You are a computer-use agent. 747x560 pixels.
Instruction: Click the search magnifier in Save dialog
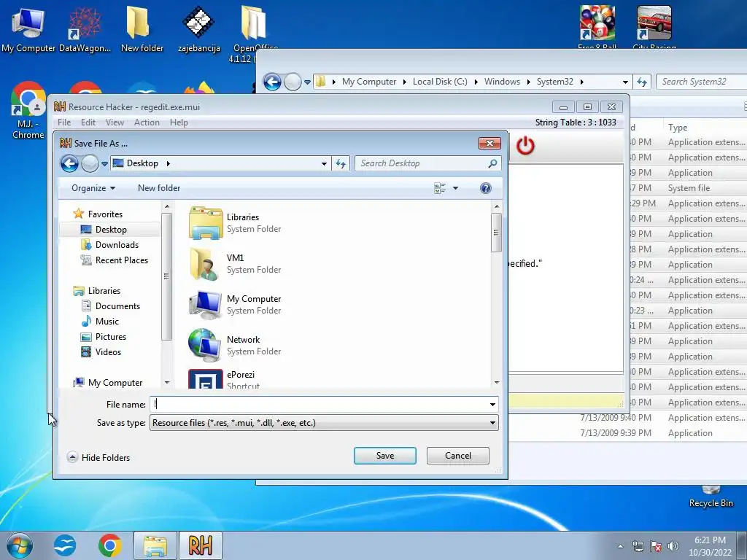(492, 164)
